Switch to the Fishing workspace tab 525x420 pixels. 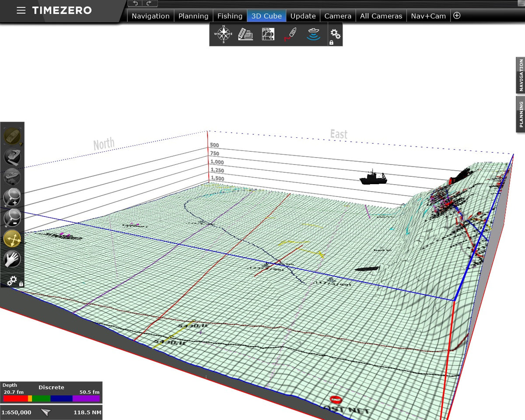tap(230, 16)
